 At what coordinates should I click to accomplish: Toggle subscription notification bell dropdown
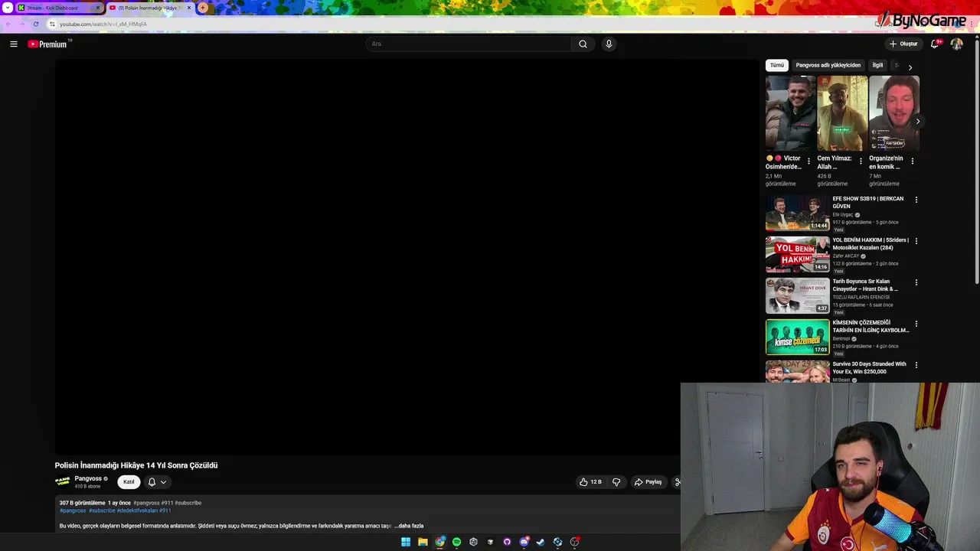coord(157,482)
